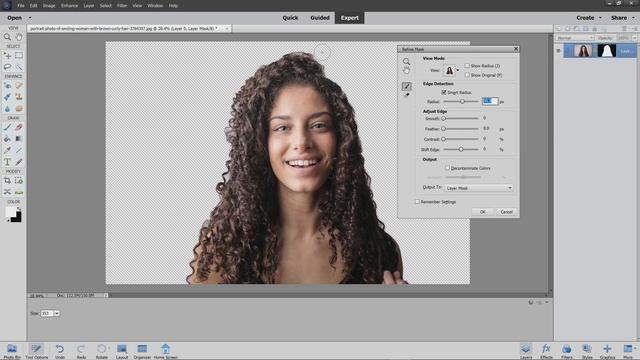The image size is (640, 360).
Task: Click the Radius value input field
Action: click(x=490, y=101)
